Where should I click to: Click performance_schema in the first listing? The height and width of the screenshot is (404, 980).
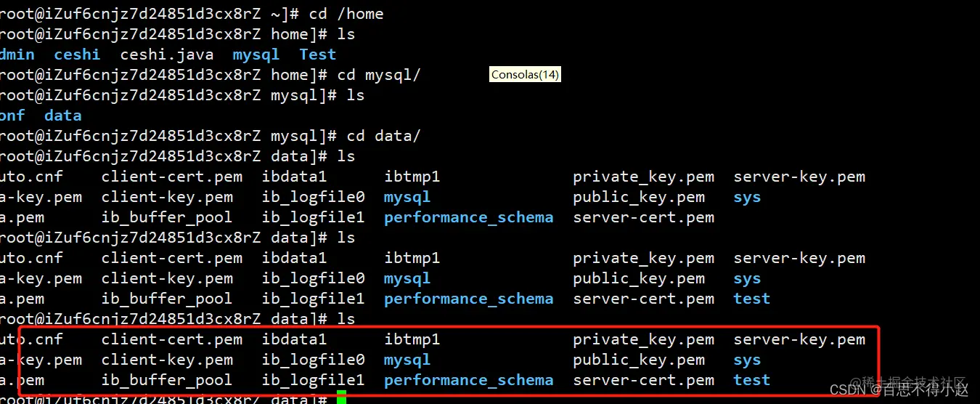click(x=469, y=217)
